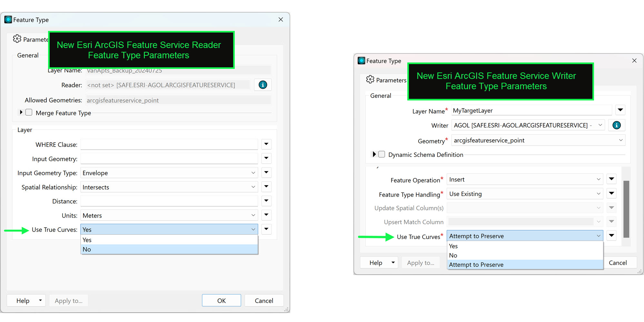644x322 pixels.
Task: Enable the Dynamic Schema Definition checkbox
Action: coord(382,154)
